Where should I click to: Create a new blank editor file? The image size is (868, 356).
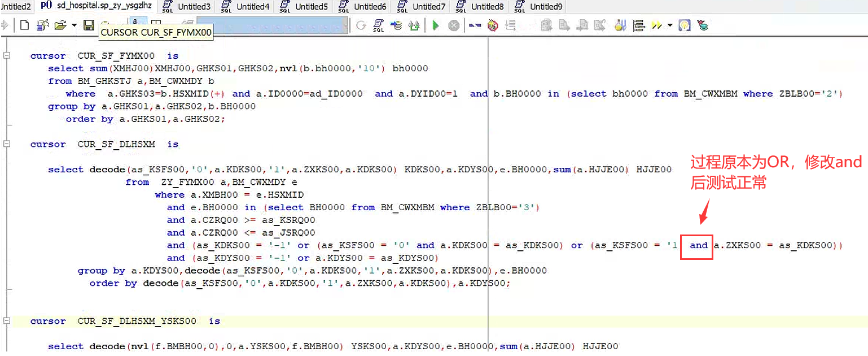tap(24, 25)
